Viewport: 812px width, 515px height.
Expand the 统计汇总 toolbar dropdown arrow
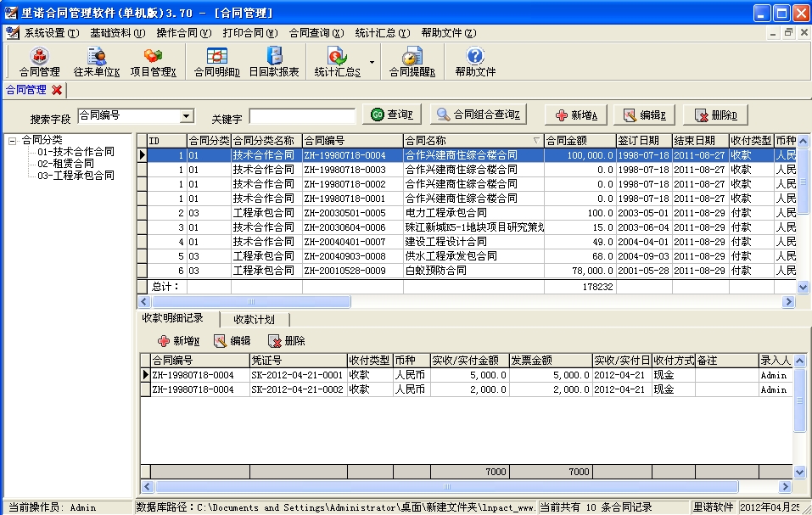372,62
